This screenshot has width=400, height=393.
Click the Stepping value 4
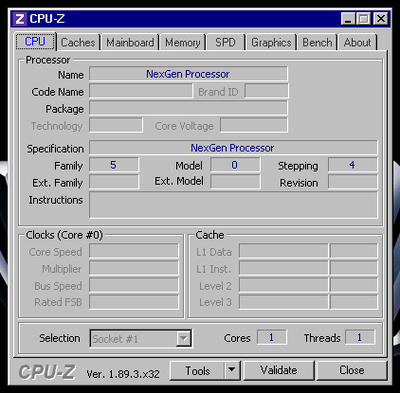(352, 165)
